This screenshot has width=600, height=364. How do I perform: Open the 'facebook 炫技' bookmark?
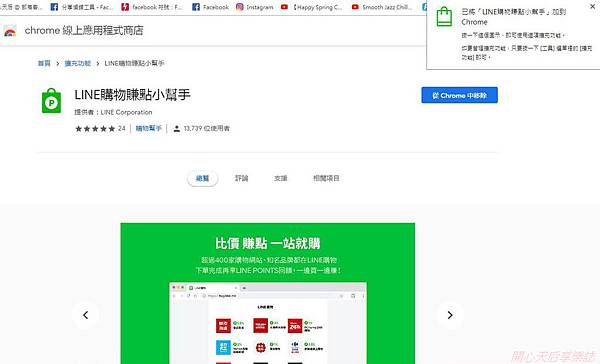tap(152, 7)
